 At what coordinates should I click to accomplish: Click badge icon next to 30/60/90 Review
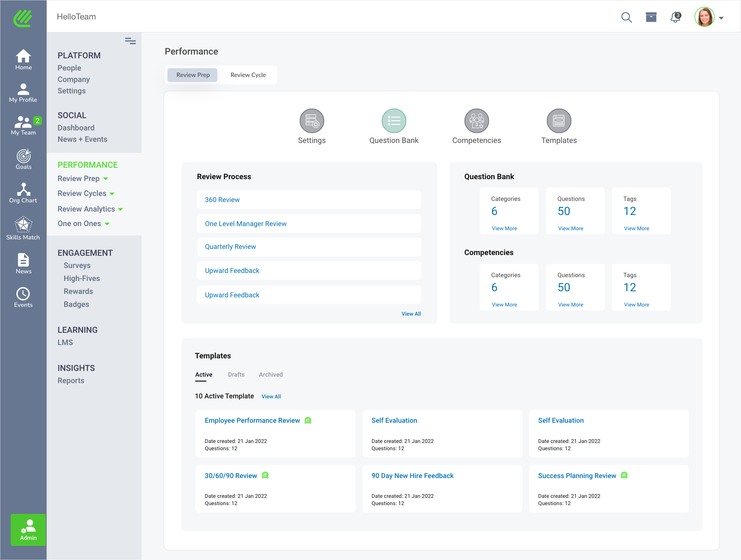pos(265,475)
